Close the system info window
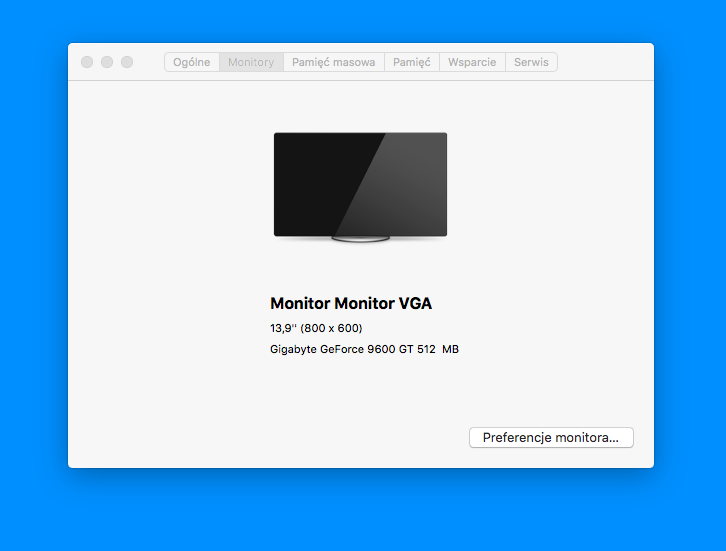Viewport: 726px width, 551px height. (87, 62)
